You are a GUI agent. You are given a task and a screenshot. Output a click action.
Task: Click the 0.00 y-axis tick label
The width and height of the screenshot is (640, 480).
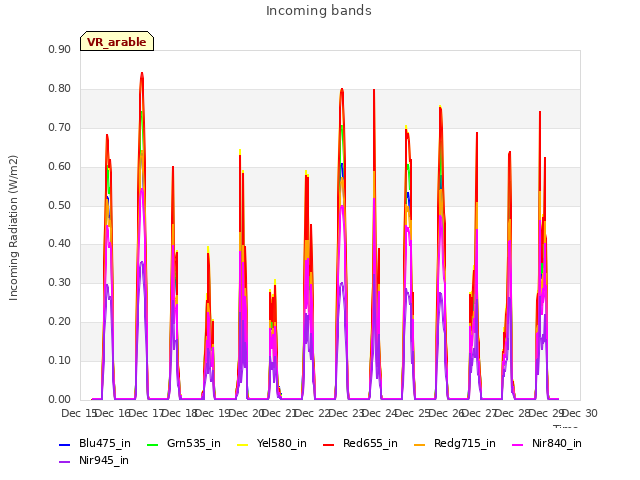pos(60,400)
